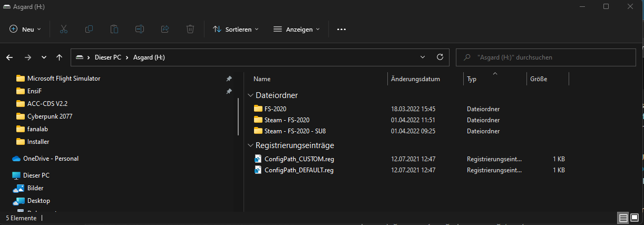Click the Rename icon in toolbar

click(x=140, y=29)
